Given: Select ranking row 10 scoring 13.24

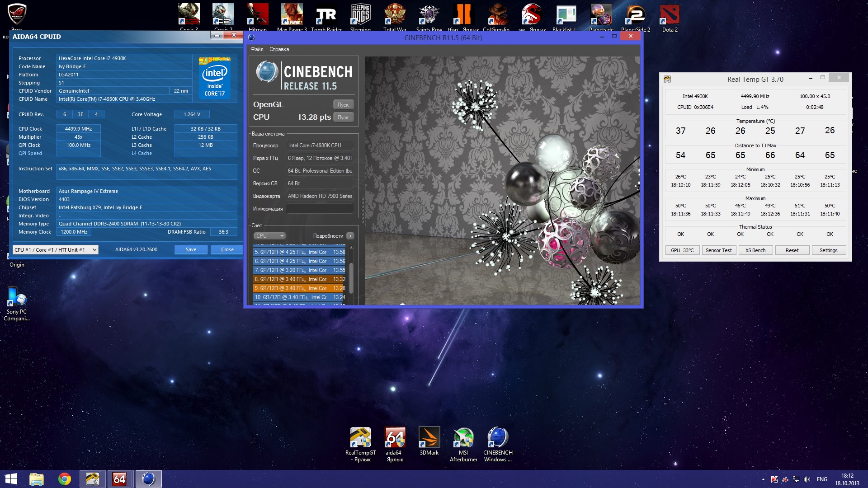Looking at the screenshot, I should (300, 297).
